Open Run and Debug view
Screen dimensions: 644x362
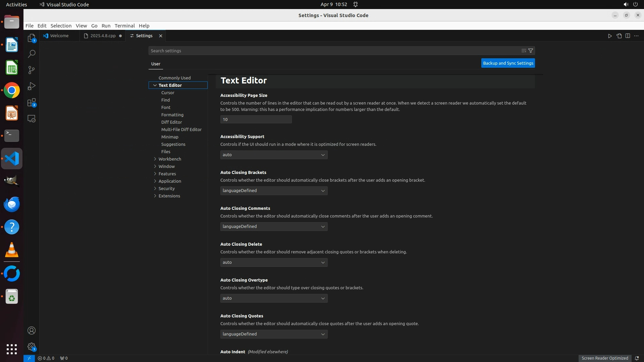point(31,86)
